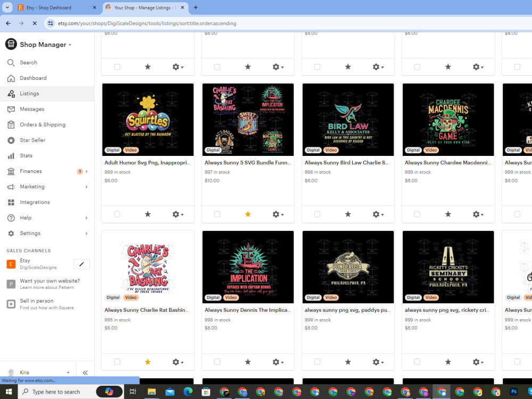This screenshot has height=399, width=532.
Task: Star the Chardee Macdennis listing
Action: 448,214
